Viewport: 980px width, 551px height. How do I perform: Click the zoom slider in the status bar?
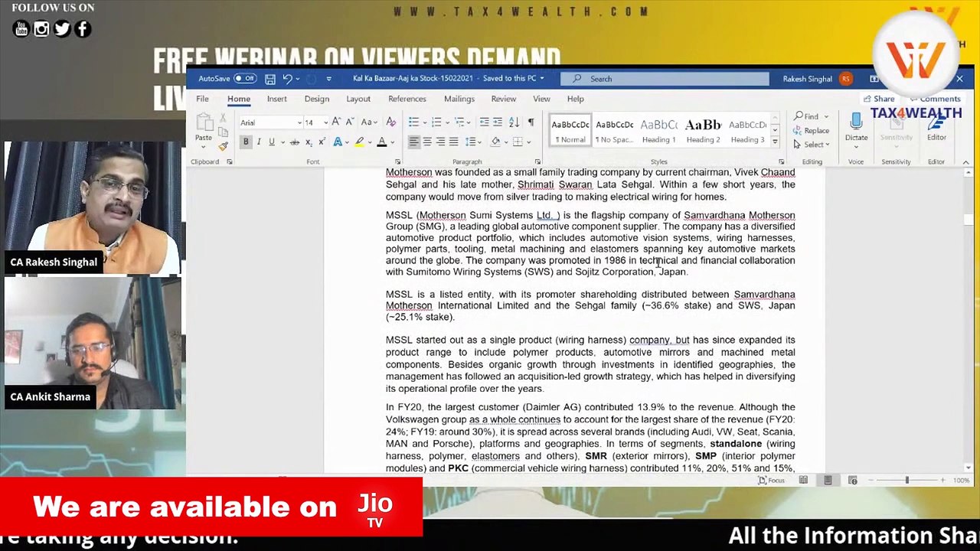[906, 481]
